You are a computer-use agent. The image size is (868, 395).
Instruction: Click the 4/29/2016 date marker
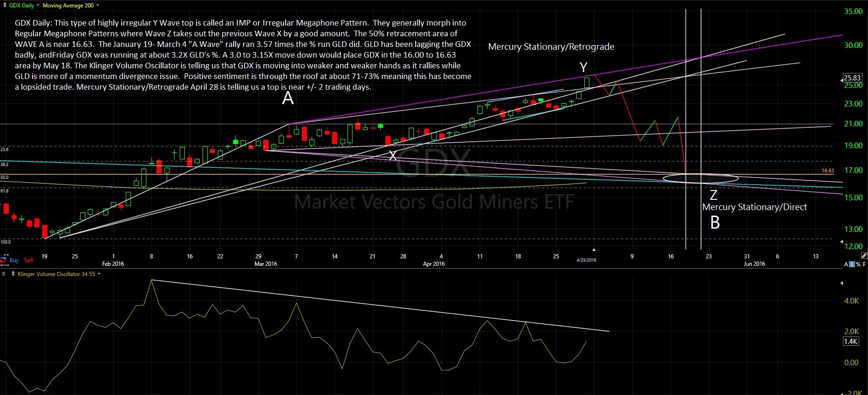587,260
